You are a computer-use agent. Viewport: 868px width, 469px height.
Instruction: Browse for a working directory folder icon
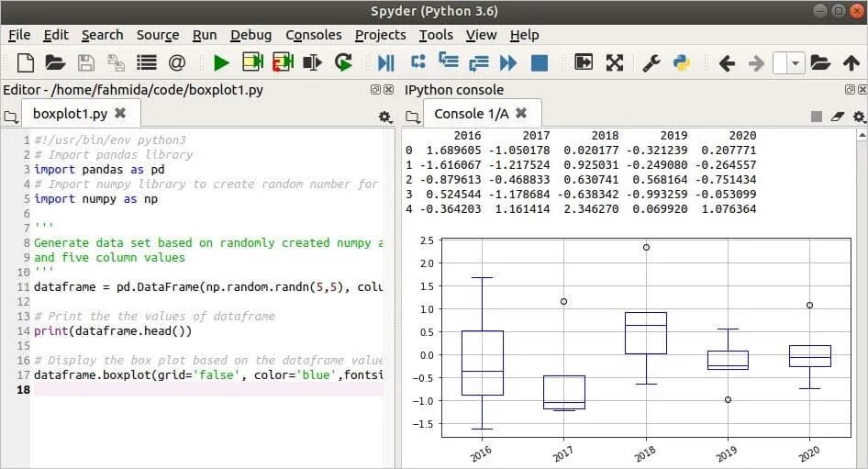point(820,62)
